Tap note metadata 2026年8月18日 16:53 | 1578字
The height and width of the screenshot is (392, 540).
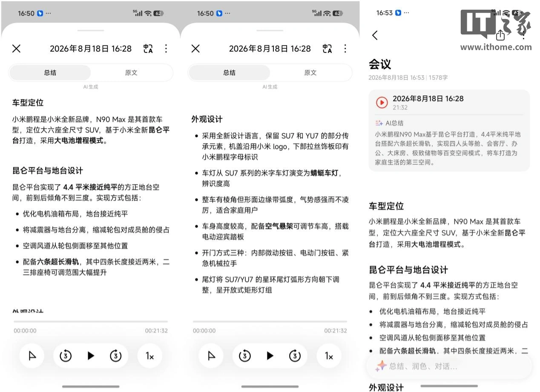click(408, 78)
